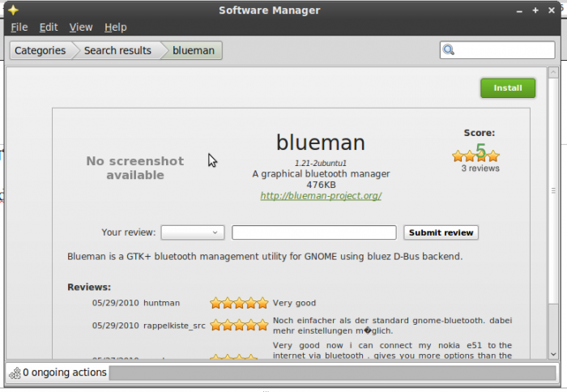Return to Search results breadcrumb
This screenshot has height=392, width=567.
117,50
